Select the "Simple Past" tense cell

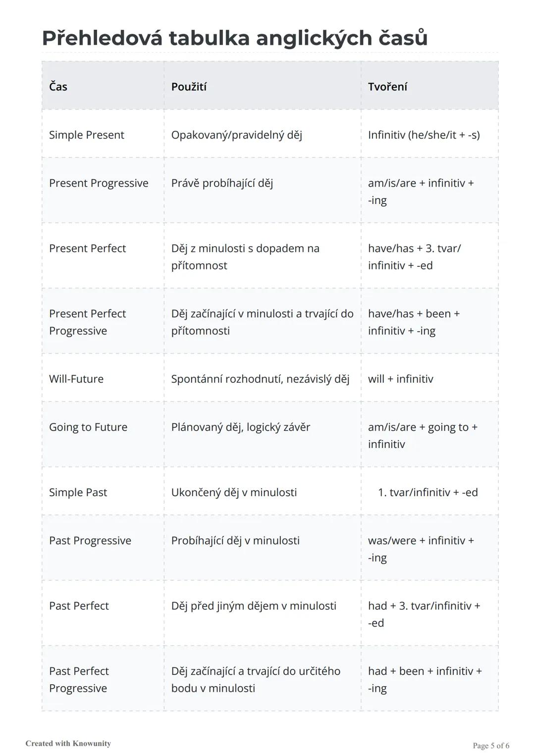point(78,492)
